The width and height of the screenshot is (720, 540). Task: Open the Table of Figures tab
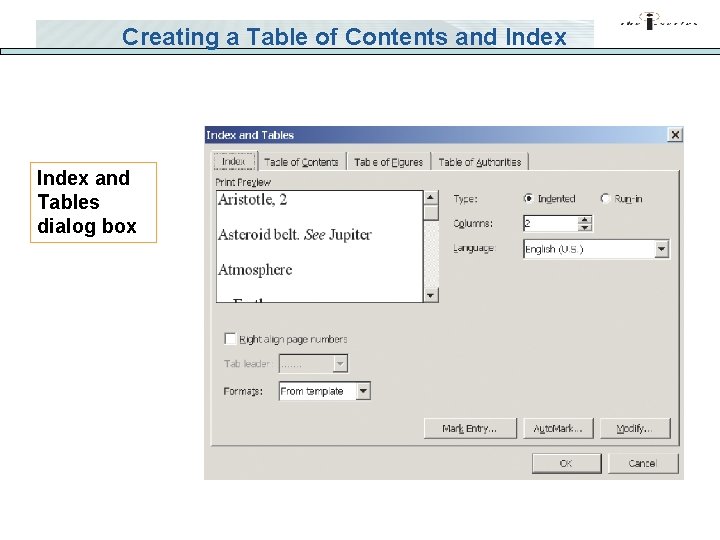click(388, 162)
